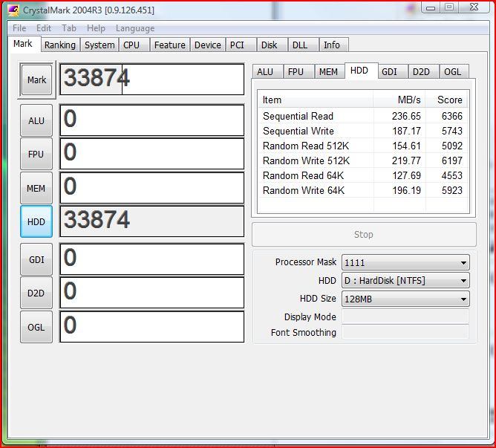Image resolution: width=496 pixels, height=448 pixels.
Task: Click the ALU score field
Action: coord(152,120)
